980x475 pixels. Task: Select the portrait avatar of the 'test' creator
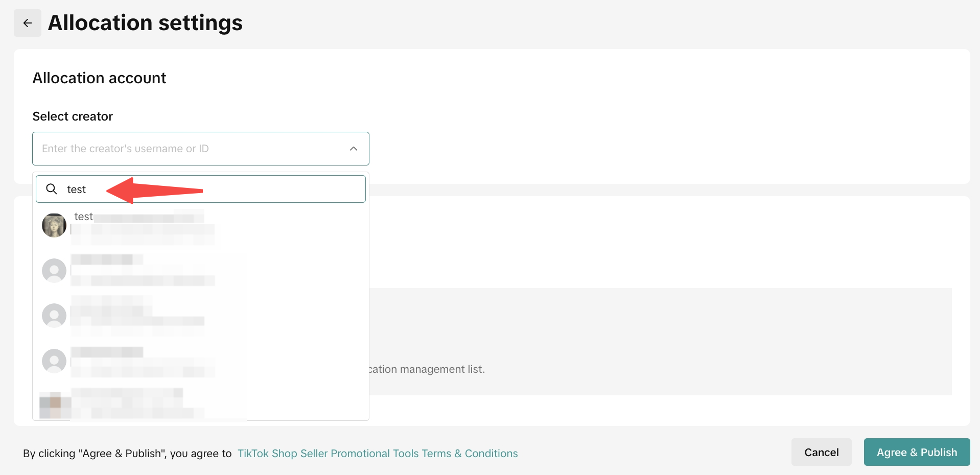tap(54, 225)
